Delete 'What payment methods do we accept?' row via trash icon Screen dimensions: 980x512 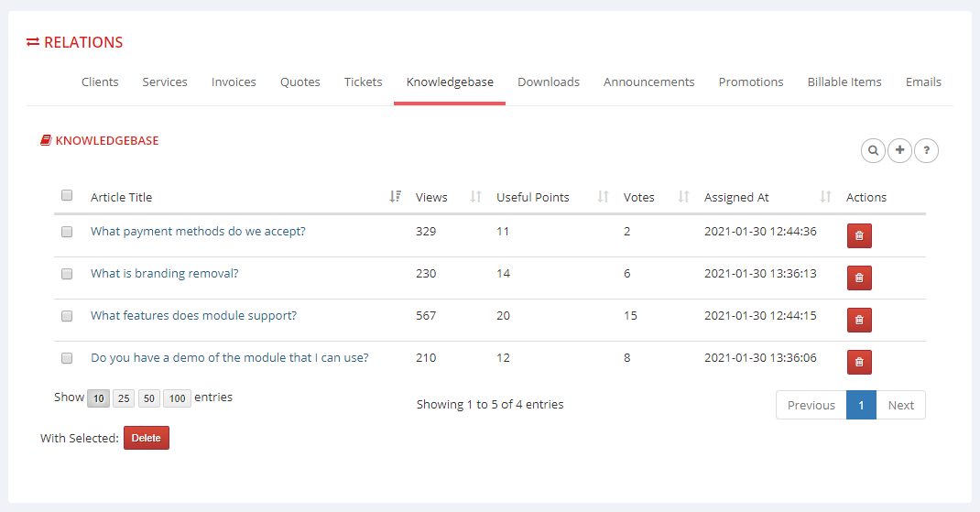(859, 235)
